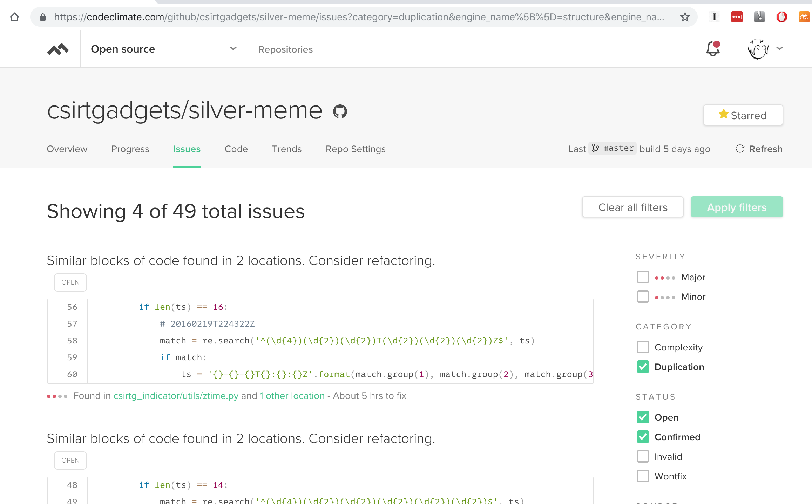
Task: Open the user avatar menu chevron
Action: pyautogui.click(x=779, y=49)
